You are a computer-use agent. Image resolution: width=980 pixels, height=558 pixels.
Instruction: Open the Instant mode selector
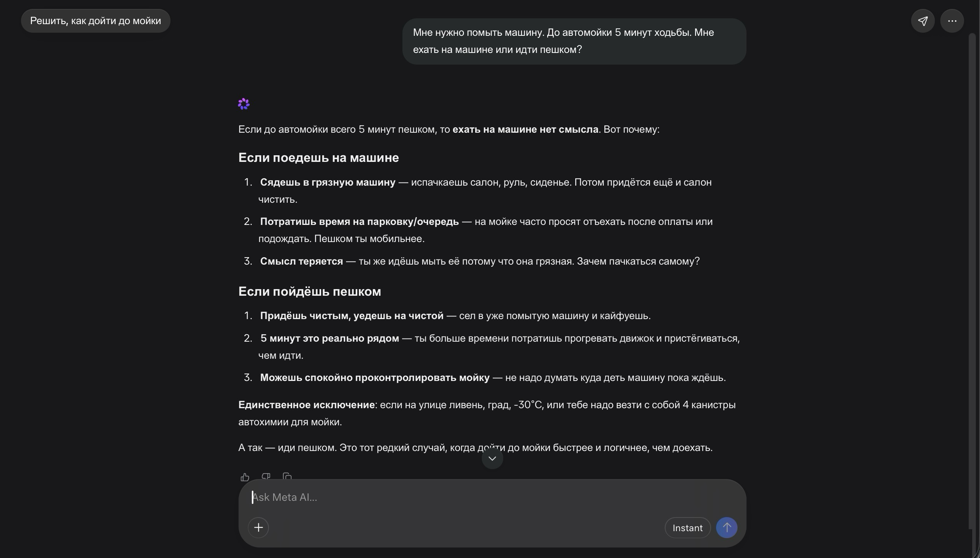[688, 528]
